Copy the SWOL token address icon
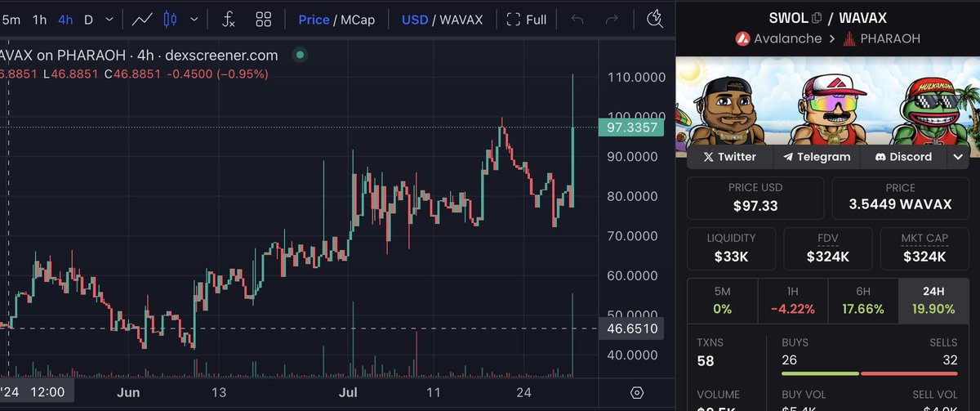The width and height of the screenshot is (980, 411). [817, 17]
